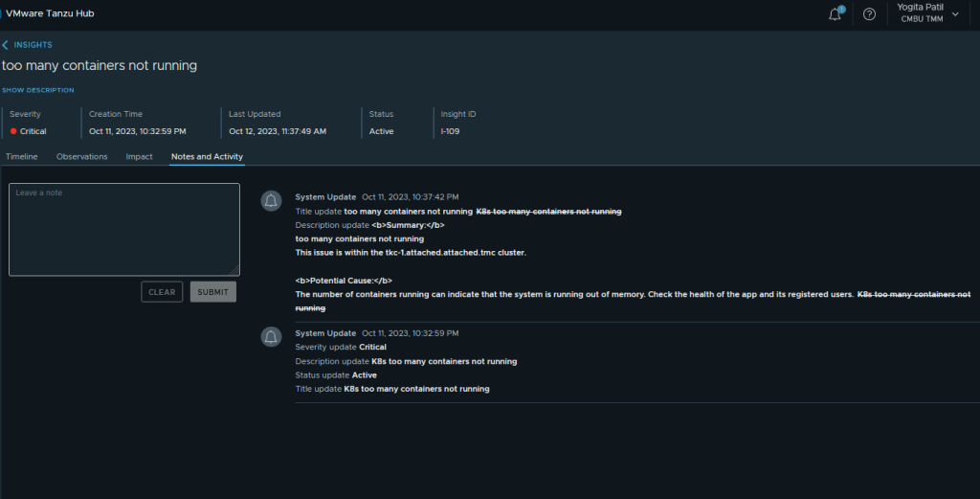Select the Impact tab
This screenshot has height=499, width=980.
(x=139, y=156)
